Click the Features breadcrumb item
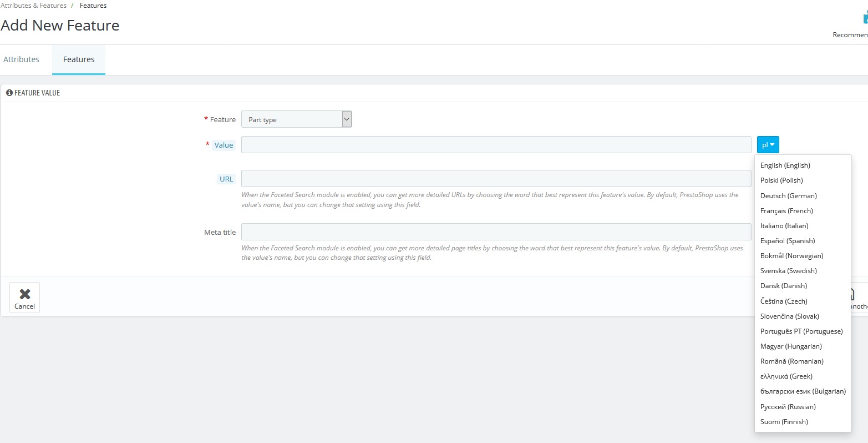This screenshot has width=868, height=443. (x=93, y=6)
